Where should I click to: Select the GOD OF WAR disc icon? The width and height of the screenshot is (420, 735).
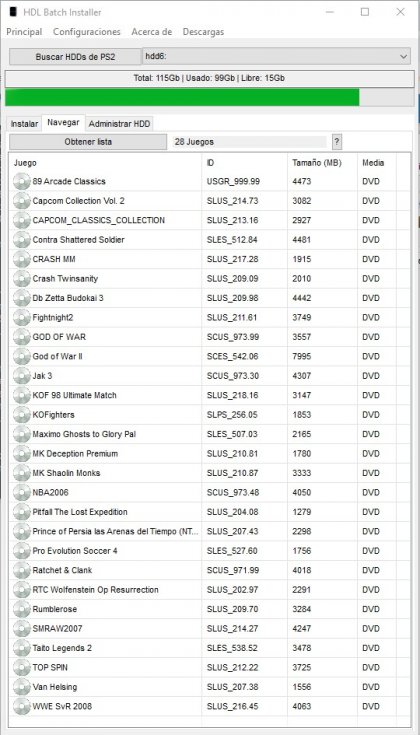tap(22, 337)
